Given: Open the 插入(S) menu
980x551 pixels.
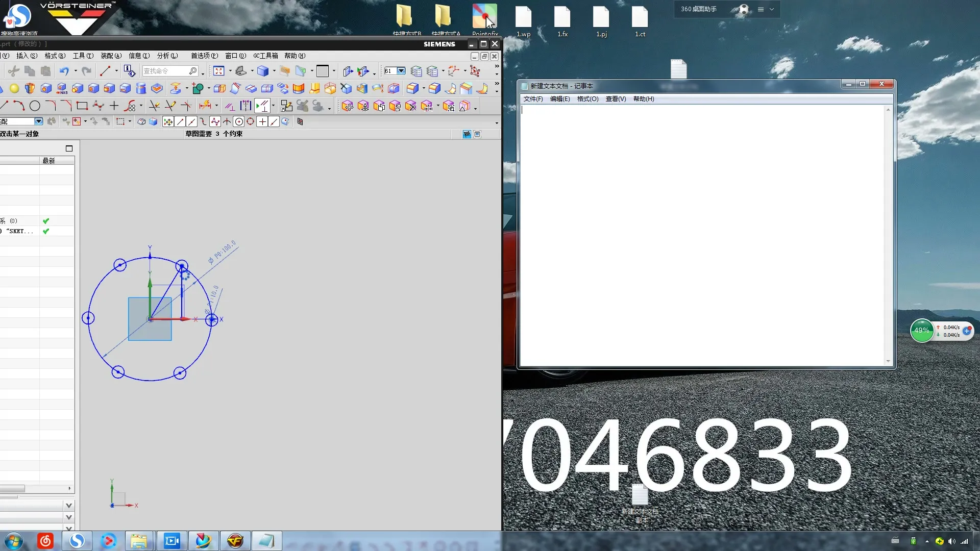Looking at the screenshot, I should (x=27, y=56).
